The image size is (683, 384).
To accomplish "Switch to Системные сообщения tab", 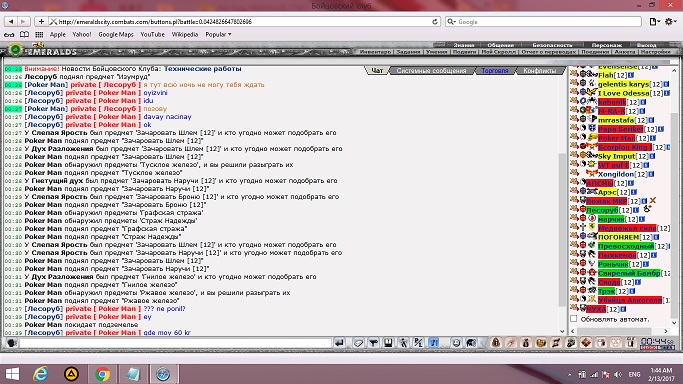I will 431,71.
